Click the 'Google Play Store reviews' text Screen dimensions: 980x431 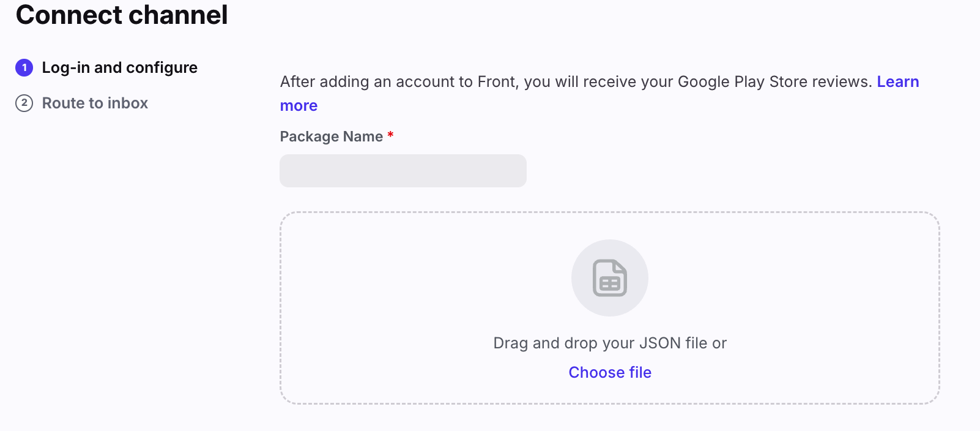point(774,81)
